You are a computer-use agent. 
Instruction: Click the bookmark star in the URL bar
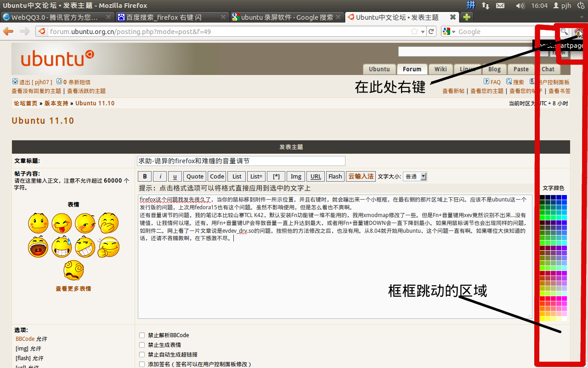coord(414,31)
